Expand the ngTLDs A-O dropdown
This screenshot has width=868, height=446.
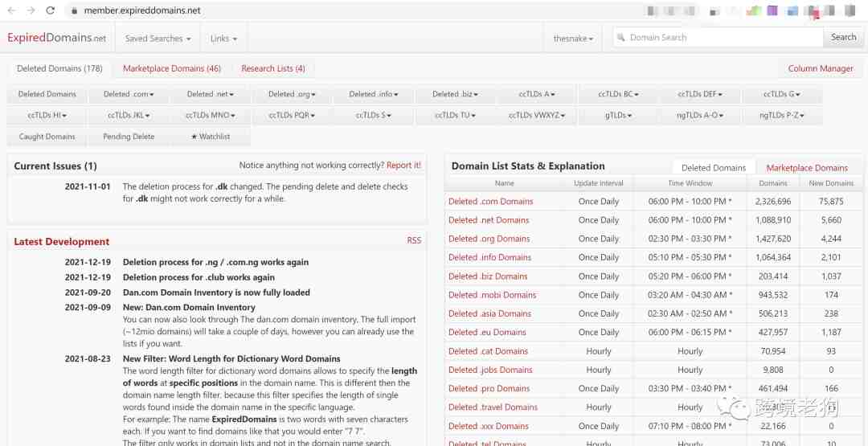700,115
